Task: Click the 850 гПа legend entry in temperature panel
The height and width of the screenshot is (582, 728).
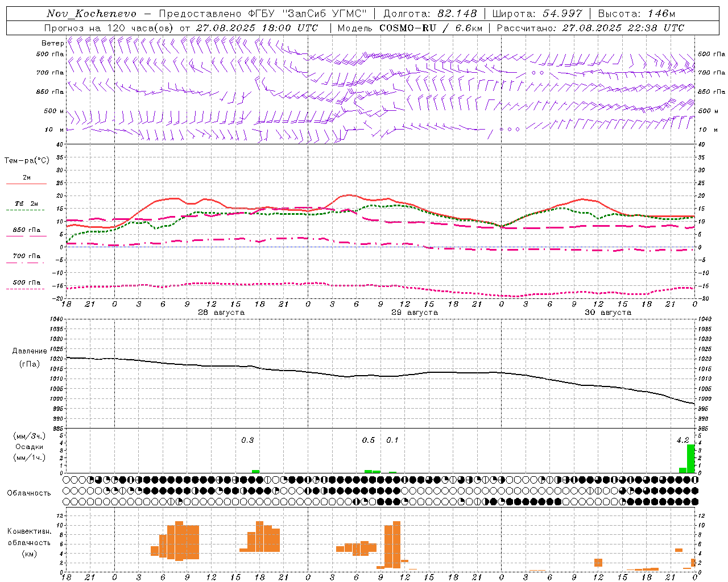Action: pos(27,230)
